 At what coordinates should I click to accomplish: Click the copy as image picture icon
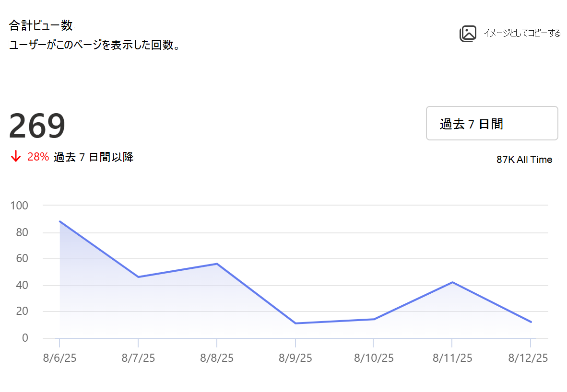click(468, 34)
